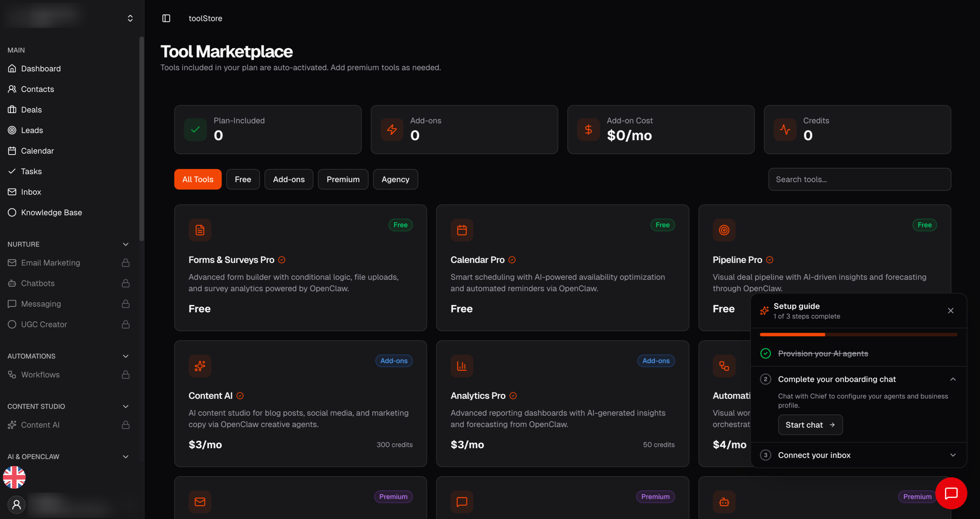Open Knowledge Base from sidebar
This screenshot has width=980, height=519.
(x=51, y=213)
